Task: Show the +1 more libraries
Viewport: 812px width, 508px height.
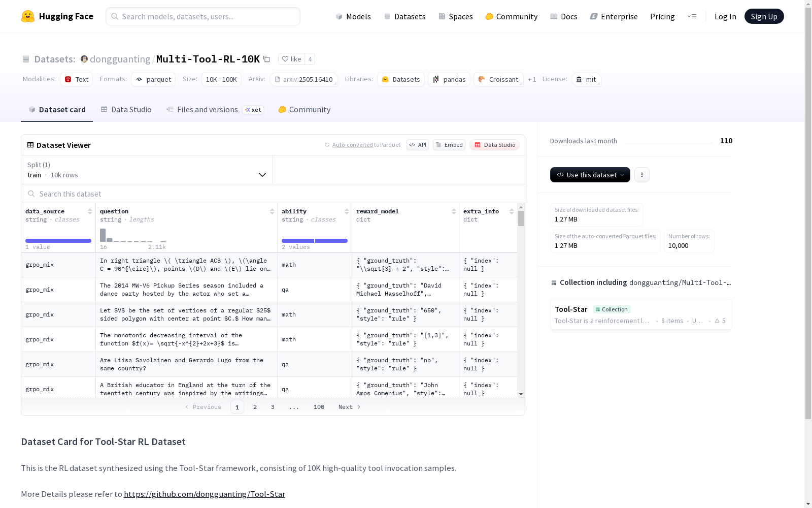Action: click(x=532, y=79)
